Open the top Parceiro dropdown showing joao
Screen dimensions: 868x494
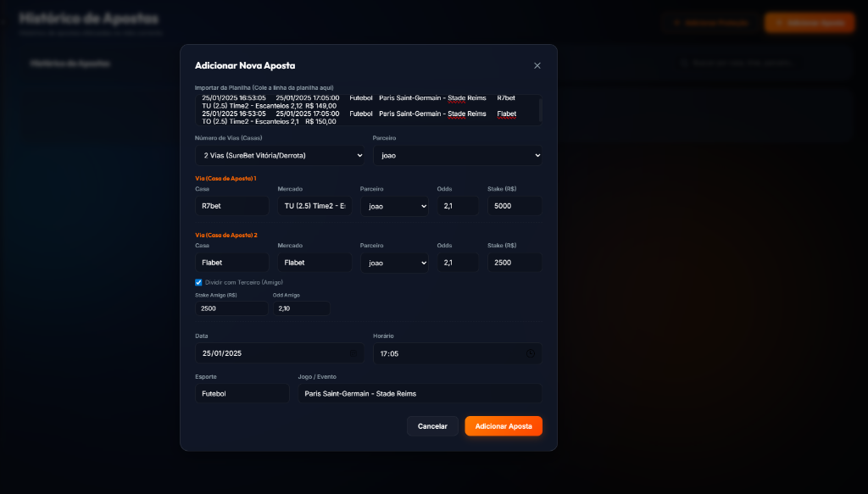(x=457, y=155)
